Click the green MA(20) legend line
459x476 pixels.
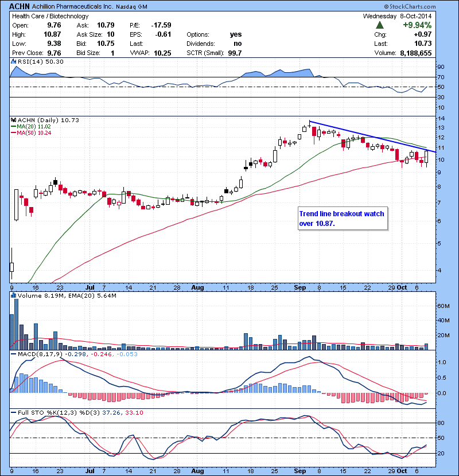[x=13, y=126]
